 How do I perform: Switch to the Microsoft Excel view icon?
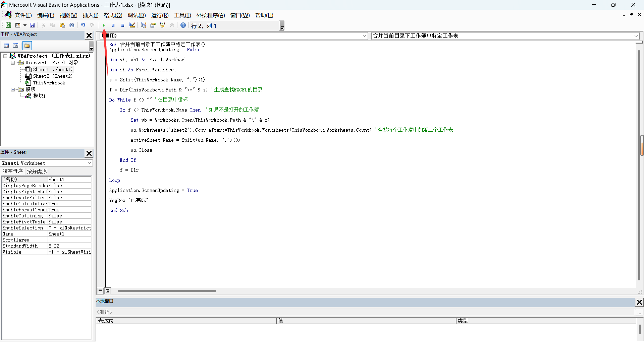coord(8,25)
